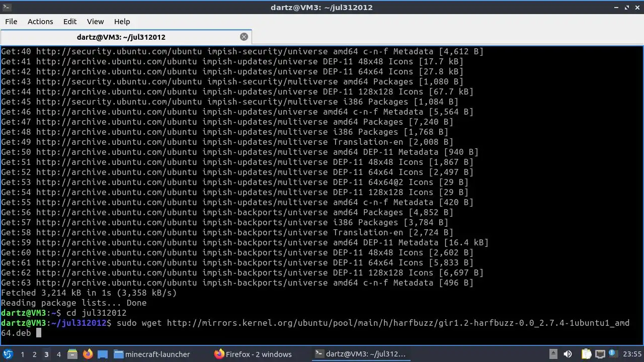This screenshot has height=362, width=644.
Task: Click the Get:63 backports c-n-f Metadata line
Action: tap(237, 283)
